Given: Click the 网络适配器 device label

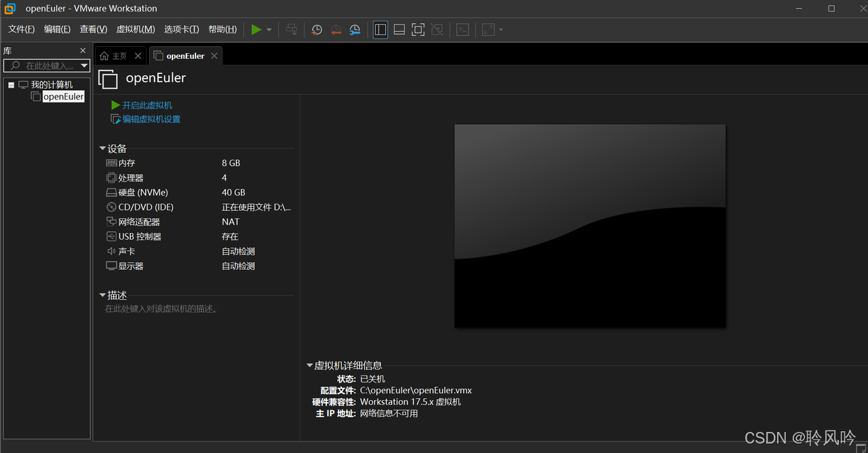Looking at the screenshot, I should (x=139, y=222).
